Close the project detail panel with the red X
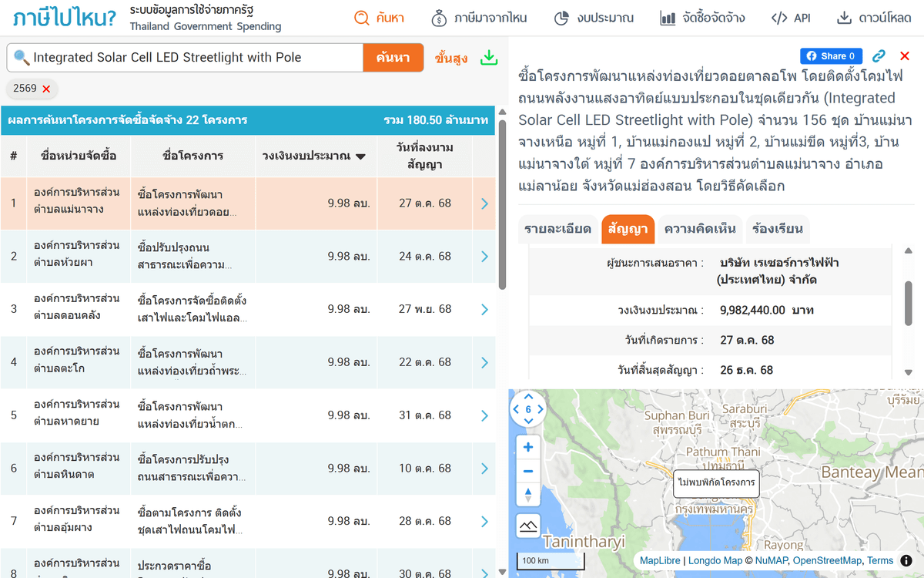This screenshot has height=578, width=924. point(905,56)
